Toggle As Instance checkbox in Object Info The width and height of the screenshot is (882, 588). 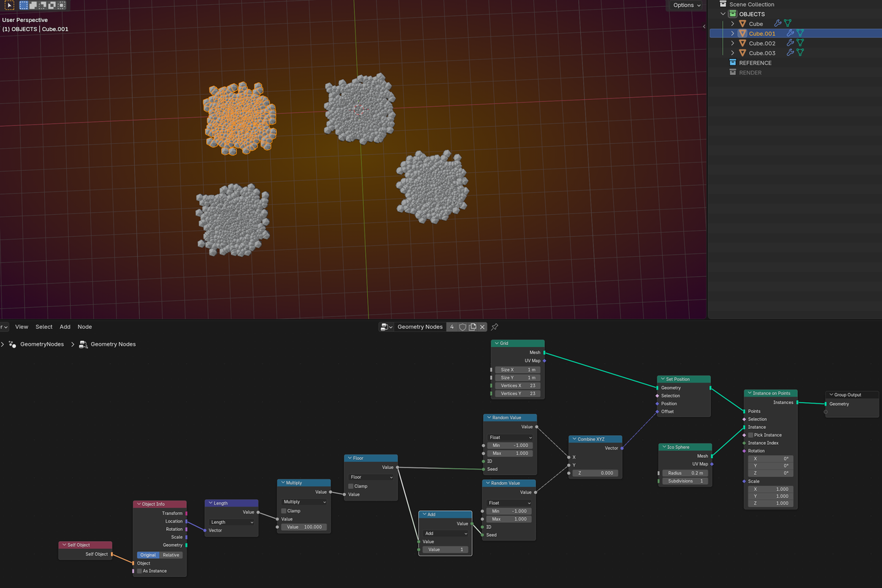[x=139, y=571]
